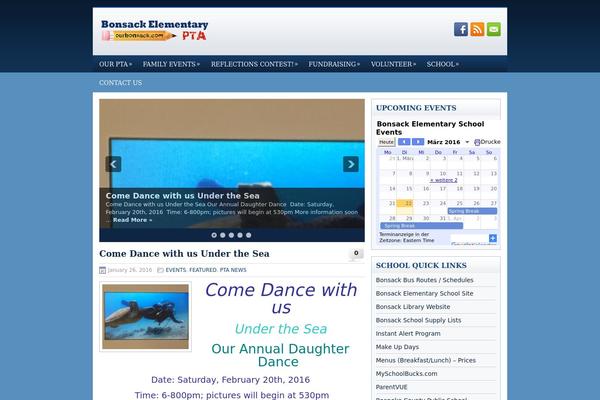This screenshot has height=400, width=600.
Task: Open Instant Alert Program link
Action: click(x=408, y=333)
